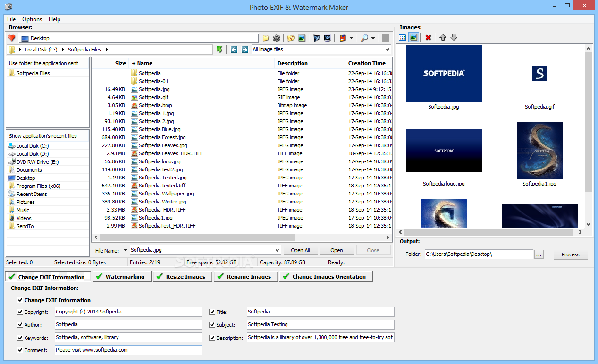Go forward with the blue right arrow
This screenshot has width=598, height=364.
(x=244, y=49)
